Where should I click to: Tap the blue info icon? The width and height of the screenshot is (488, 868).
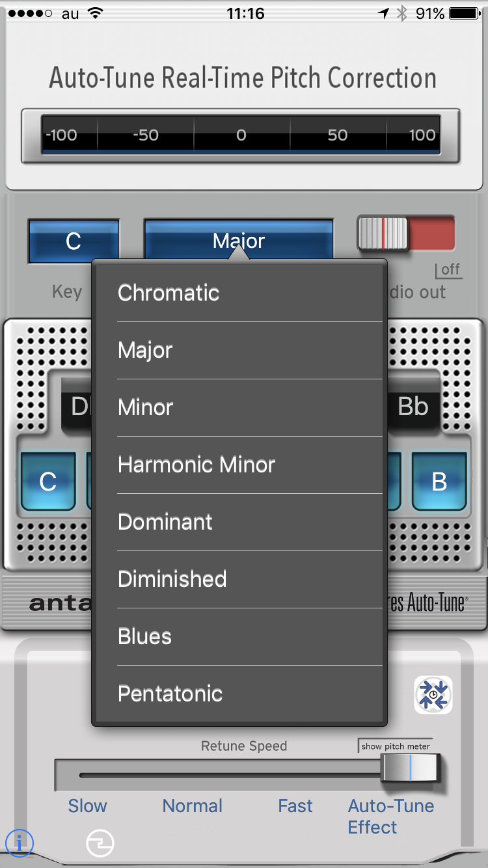click(x=20, y=843)
